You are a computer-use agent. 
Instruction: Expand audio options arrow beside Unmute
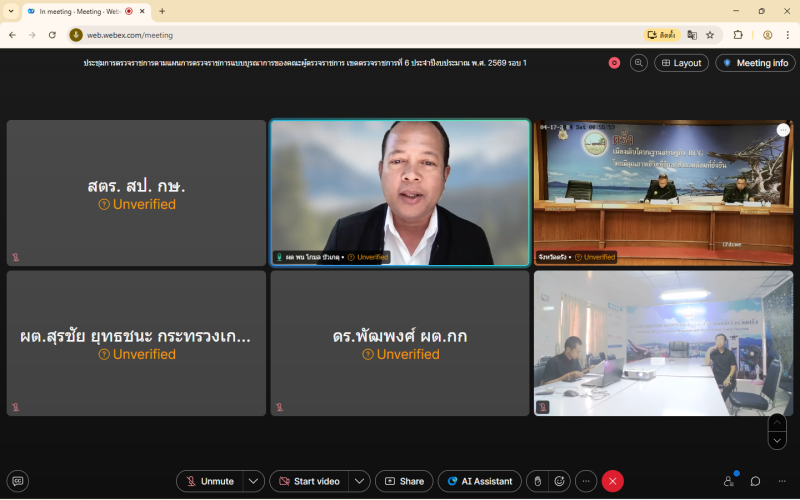[254, 481]
